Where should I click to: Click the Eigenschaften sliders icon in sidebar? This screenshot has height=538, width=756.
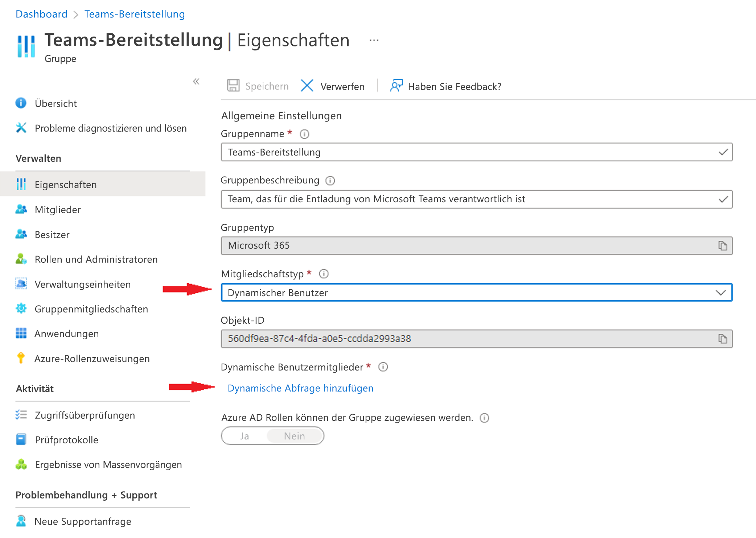tap(21, 184)
